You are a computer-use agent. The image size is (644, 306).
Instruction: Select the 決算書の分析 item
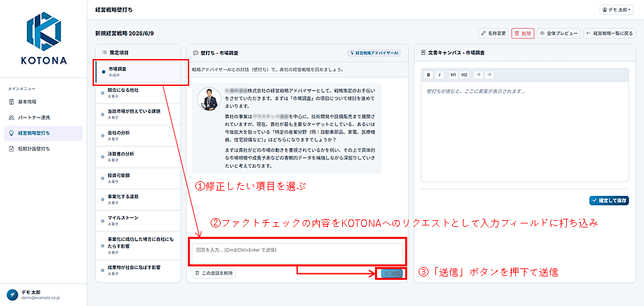138,157
